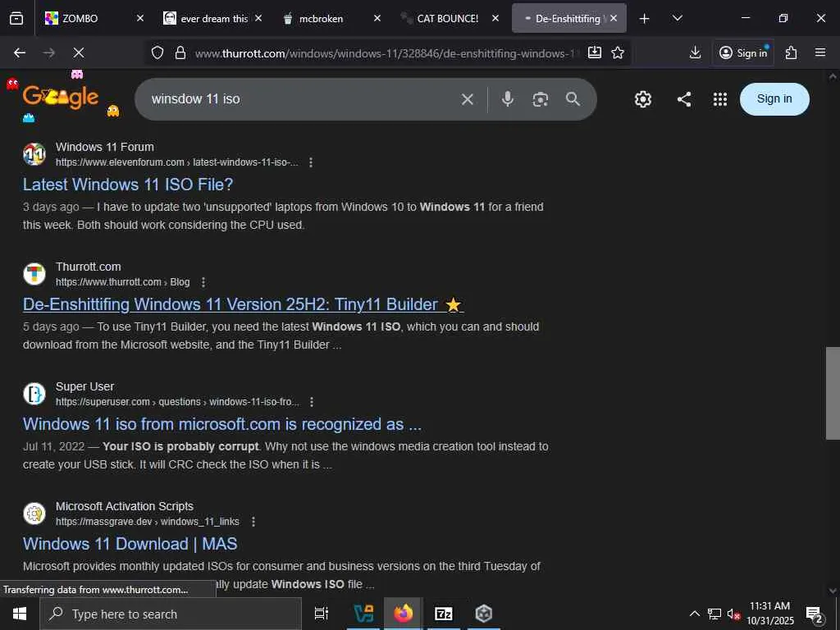This screenshot has height=630, width=840.
Task: Click the Thurrott.com site favicon
Action: point(34,274)
